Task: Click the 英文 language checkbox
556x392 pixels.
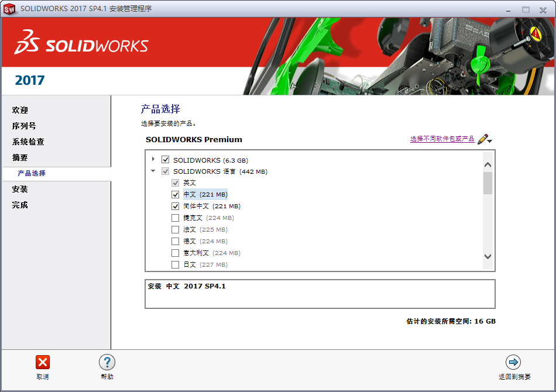Action: (x=175, y=183)
